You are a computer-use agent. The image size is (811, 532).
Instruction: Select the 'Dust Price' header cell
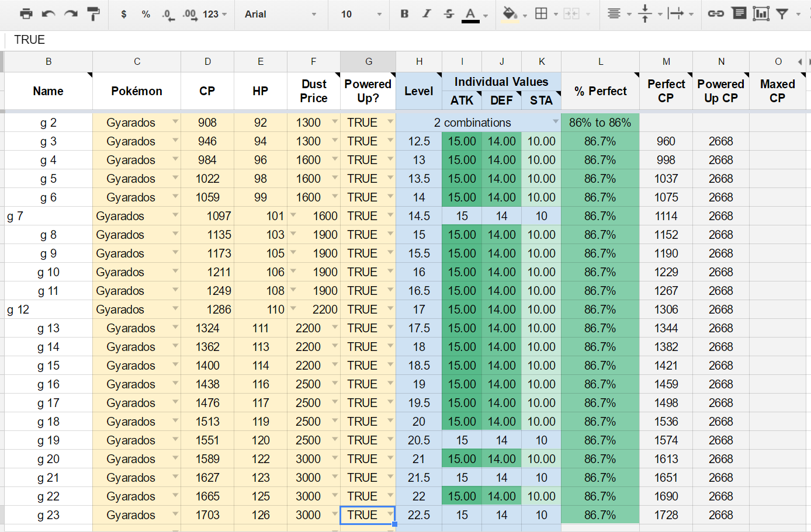coord(314,91)
